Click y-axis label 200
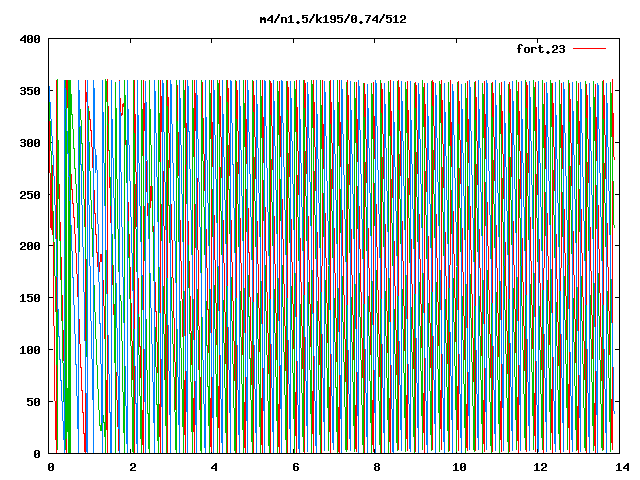This screenshot has width=640, height=480. point(30,246)
